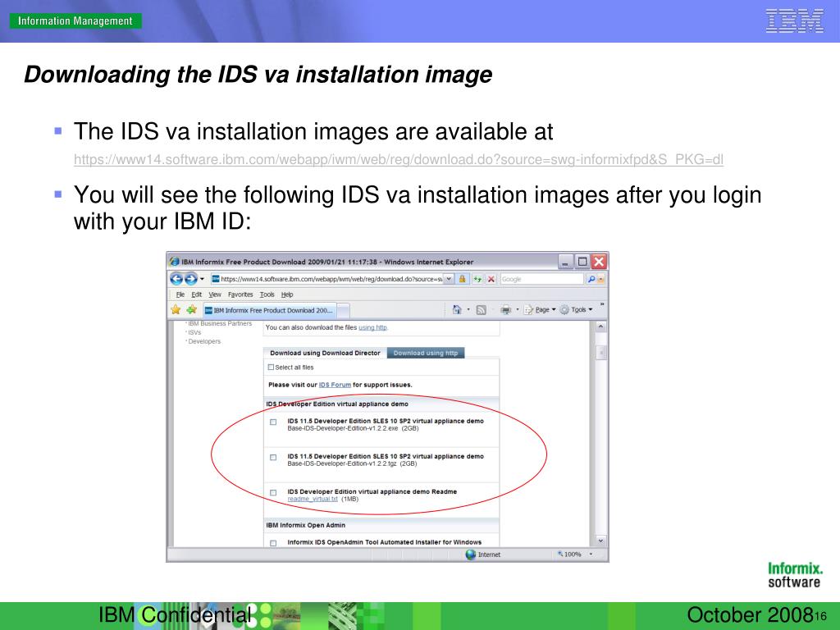Click the IBM Business Partners sidebar link
This screenshot has height=630, width=840.
pos(220,323)
